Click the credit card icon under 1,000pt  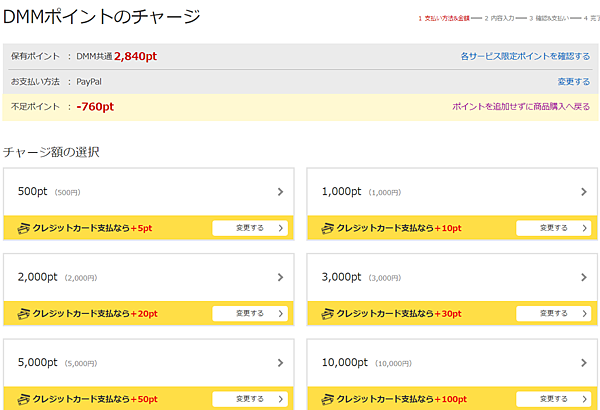coord(327,229)
